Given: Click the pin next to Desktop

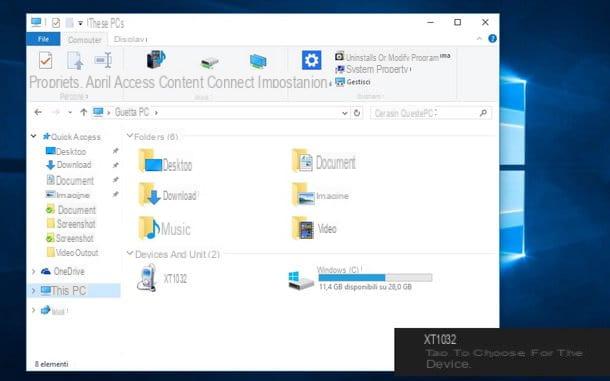Looking at the screenshot, I should click(x=116, y=151).
